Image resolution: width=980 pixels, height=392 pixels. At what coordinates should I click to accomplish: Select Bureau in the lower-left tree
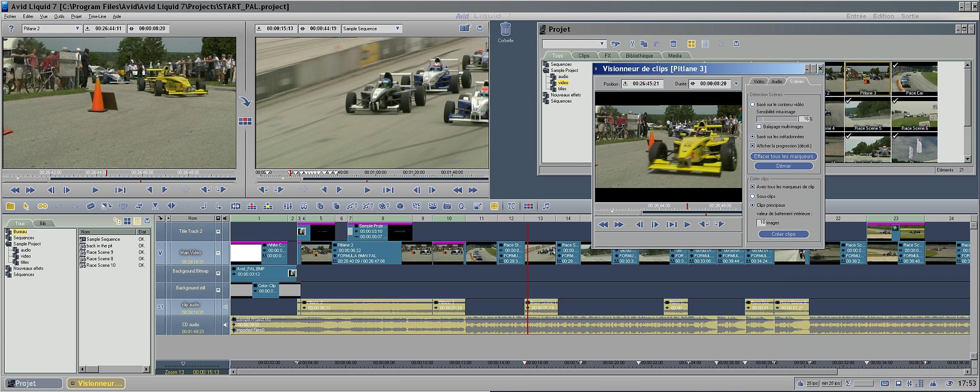[x=20, y=232]
